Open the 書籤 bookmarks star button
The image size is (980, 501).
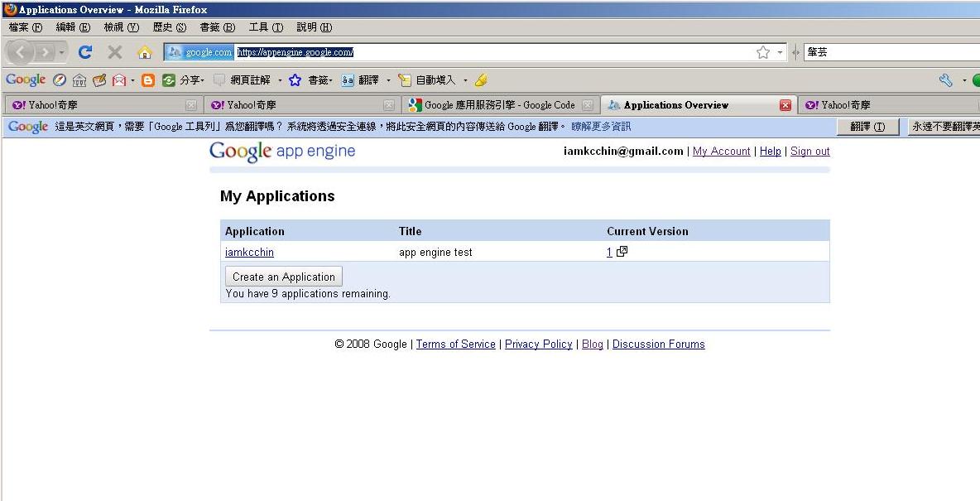pos(310,80)
